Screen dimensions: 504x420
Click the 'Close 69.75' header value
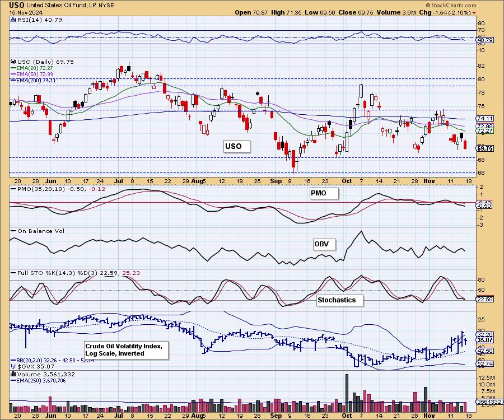pyautogui.click(x=356, y=12)
